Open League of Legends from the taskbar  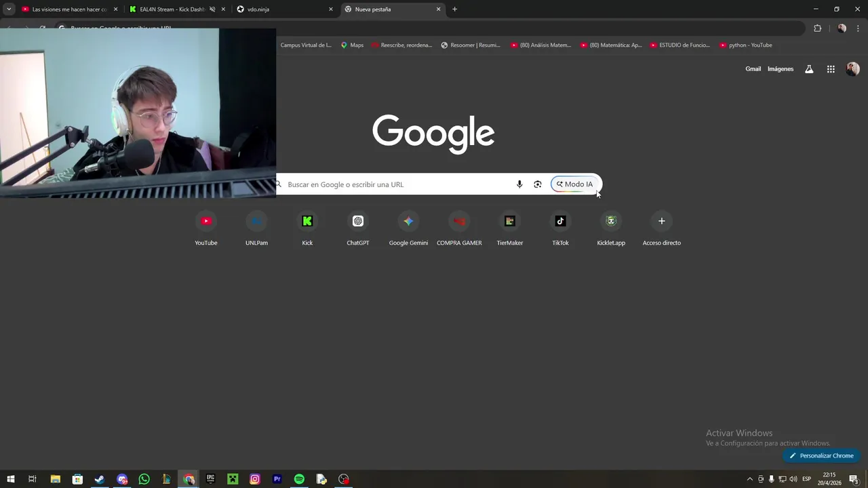[166, 479]
